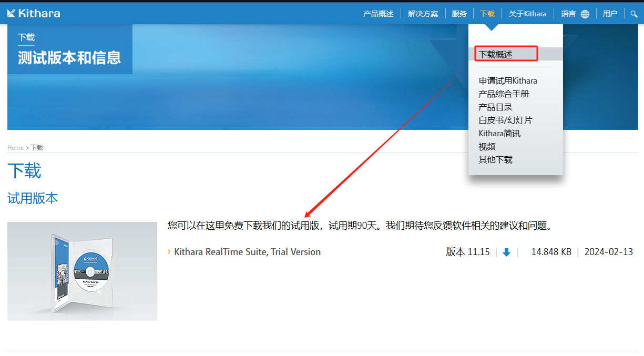Open the 用户 user menu
Viewport: 644px width, 356px height.
pyautogui.click(x=610, y=14)
